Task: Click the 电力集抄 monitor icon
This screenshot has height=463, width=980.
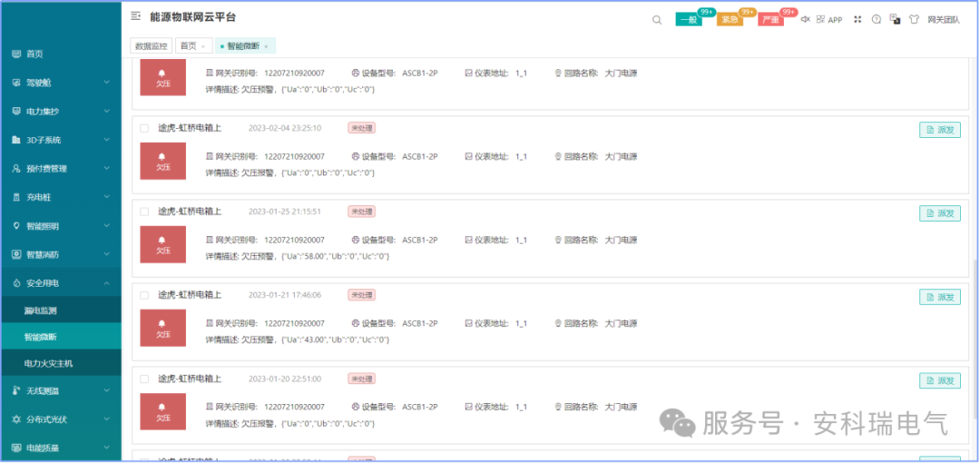Action: coord(17,112)
